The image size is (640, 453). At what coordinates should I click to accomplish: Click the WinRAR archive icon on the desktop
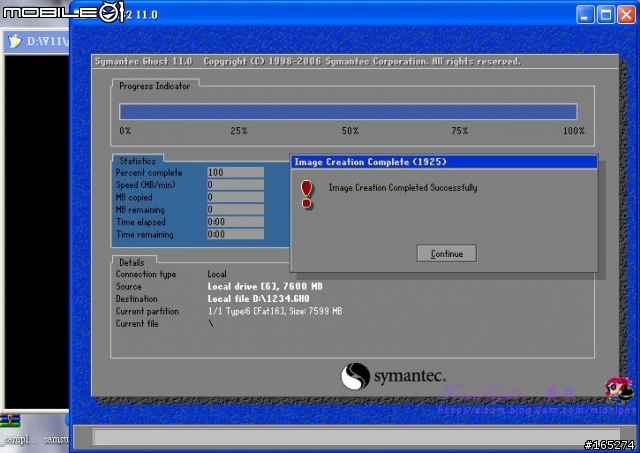10,420
